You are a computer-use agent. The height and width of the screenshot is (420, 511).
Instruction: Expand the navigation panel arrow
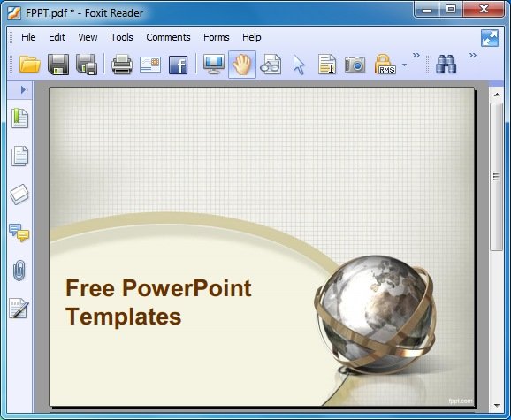click(23, 89)
